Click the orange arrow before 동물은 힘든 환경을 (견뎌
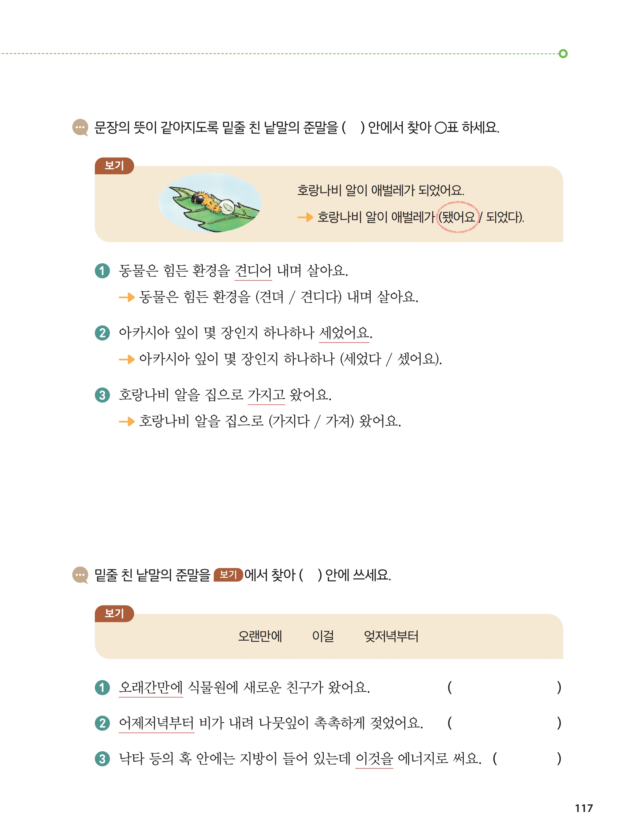 127,297
